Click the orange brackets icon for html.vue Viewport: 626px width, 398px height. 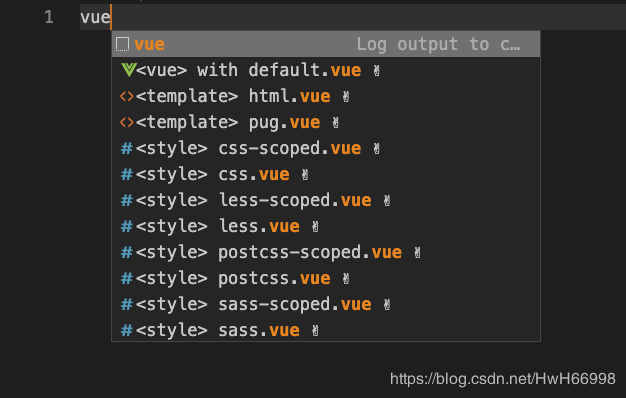point(127,96)
